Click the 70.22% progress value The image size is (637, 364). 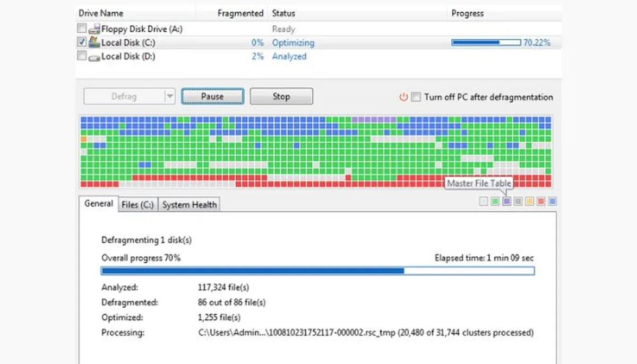(x=537, y=42)
